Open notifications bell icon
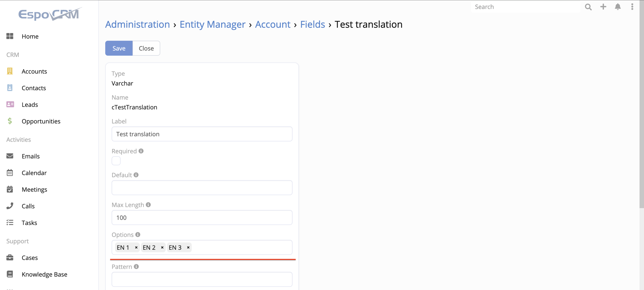The height and width of the screenshot is (290, 644). point(618,7)
